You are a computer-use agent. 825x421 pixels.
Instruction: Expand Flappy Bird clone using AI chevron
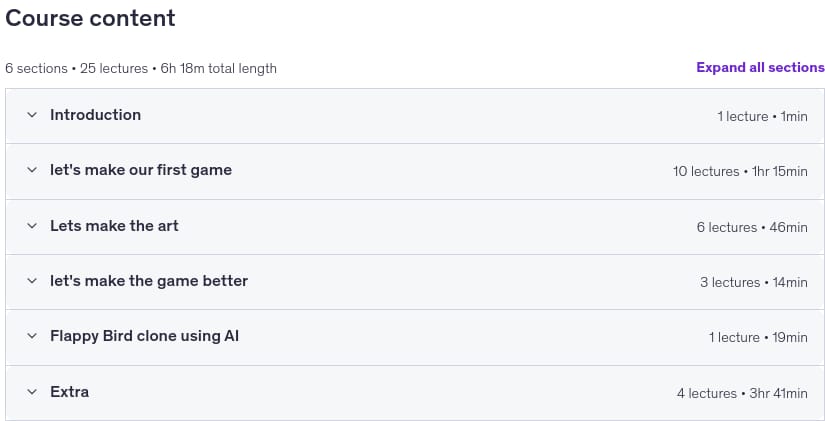32,336
